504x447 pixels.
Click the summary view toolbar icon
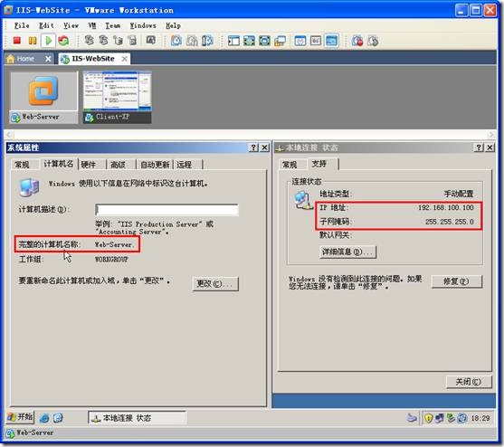tap(300, 41)
